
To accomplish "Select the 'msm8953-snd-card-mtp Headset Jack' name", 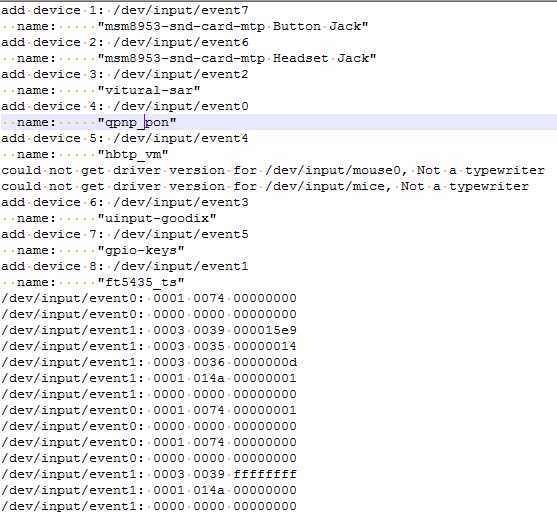I will 237,58.
